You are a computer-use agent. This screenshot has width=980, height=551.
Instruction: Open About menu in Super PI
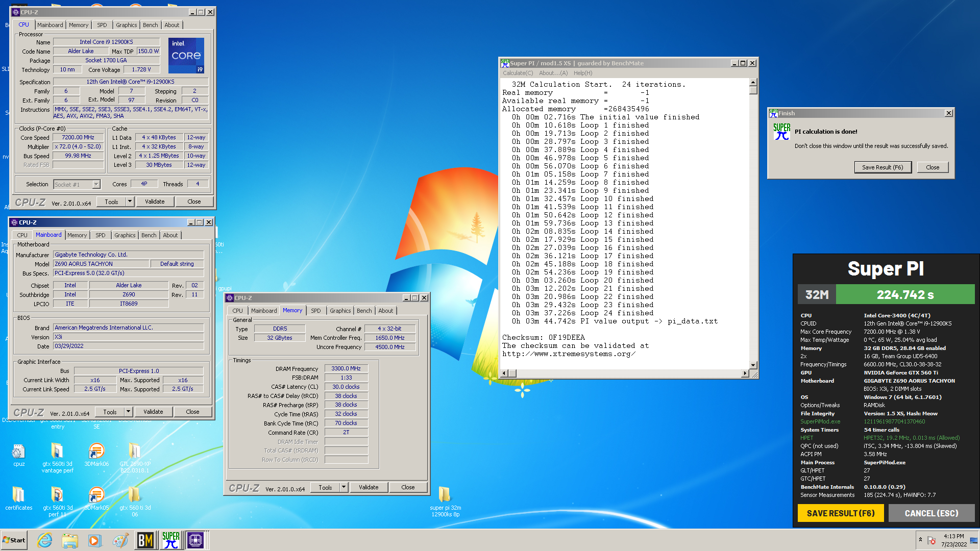[553, 73]
